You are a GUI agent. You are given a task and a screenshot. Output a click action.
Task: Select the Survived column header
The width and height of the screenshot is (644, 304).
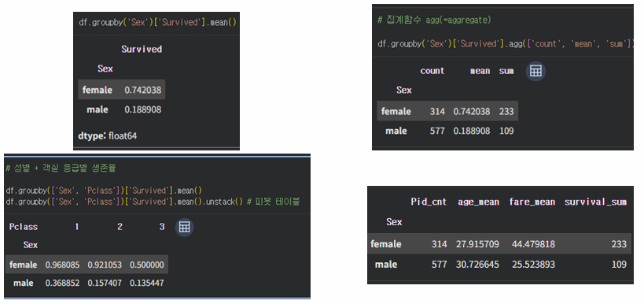(x=142, y=49)
